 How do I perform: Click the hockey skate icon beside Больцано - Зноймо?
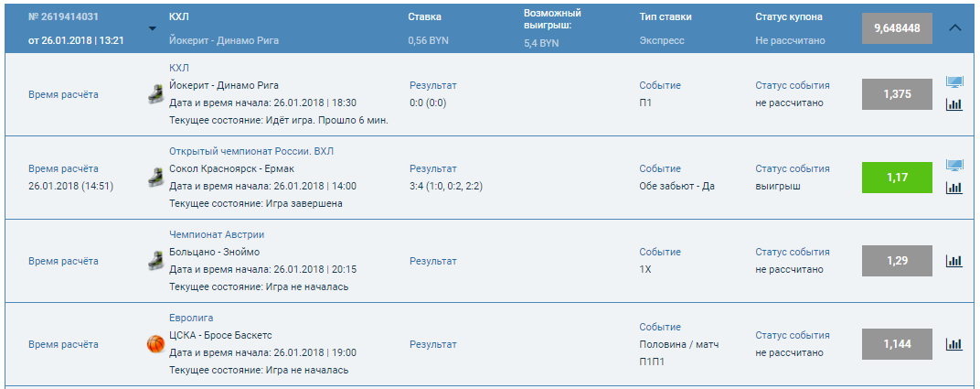[155, 261]
